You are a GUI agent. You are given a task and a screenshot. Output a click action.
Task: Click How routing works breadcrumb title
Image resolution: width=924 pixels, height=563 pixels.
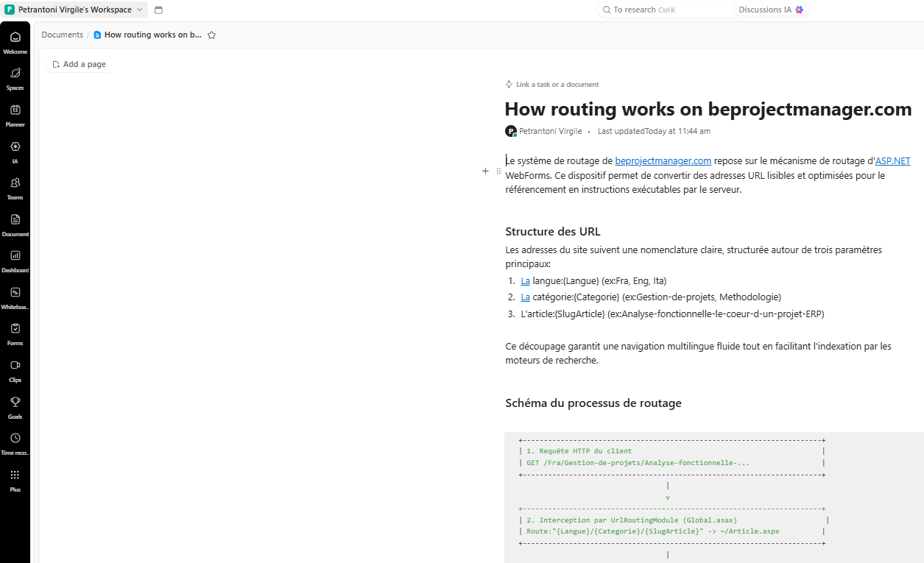pos(153,35)
